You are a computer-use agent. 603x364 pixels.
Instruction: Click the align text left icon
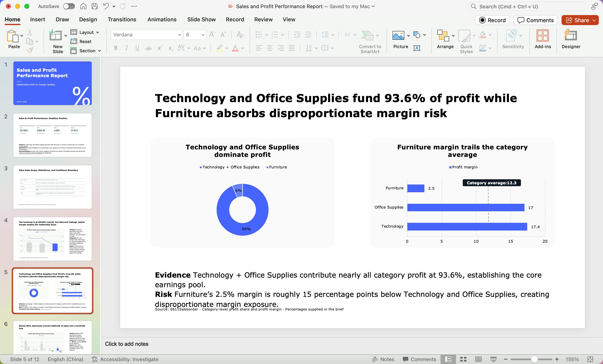tap(259, 48)
